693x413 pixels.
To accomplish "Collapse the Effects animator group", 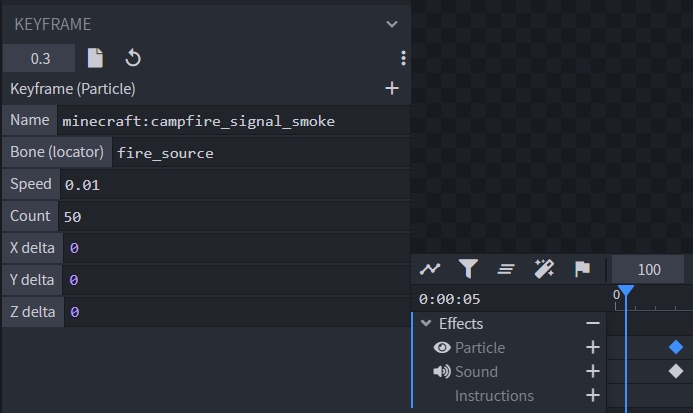I will tap(427, 324).
